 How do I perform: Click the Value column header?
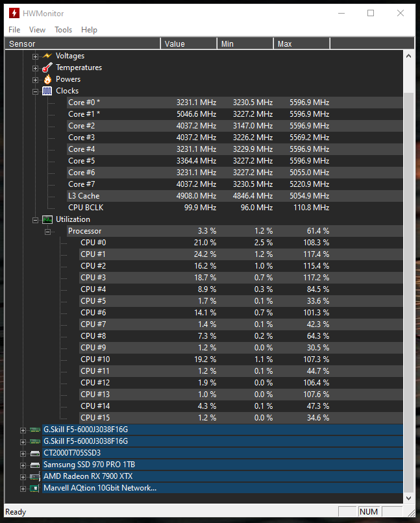tap(189, 43)
